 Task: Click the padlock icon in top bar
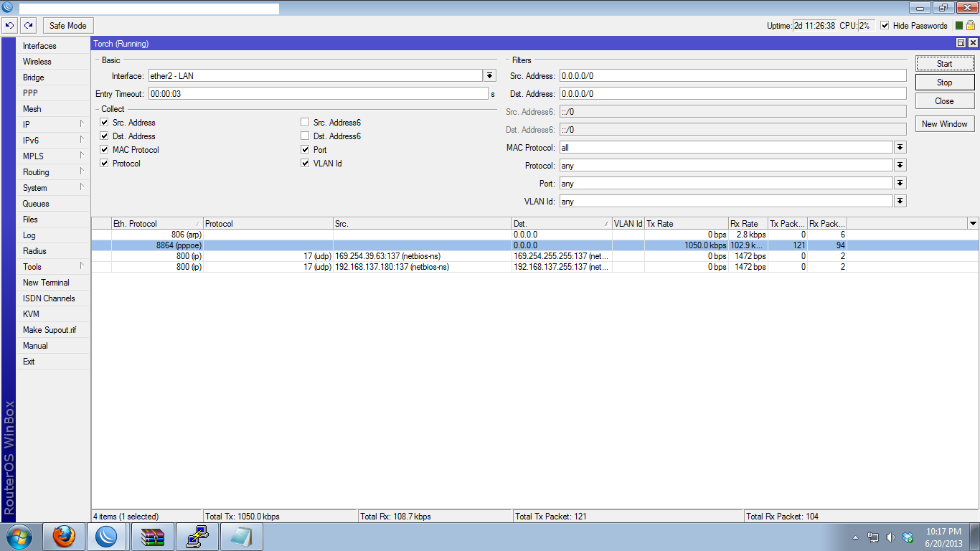click(970, 26)
